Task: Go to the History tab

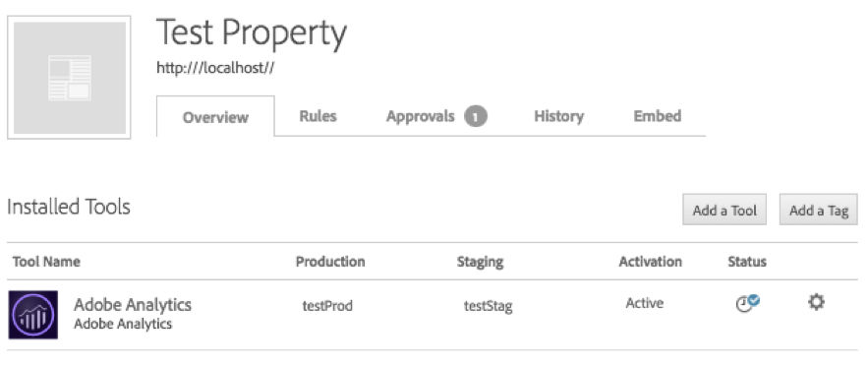Action: pos(558,116)
